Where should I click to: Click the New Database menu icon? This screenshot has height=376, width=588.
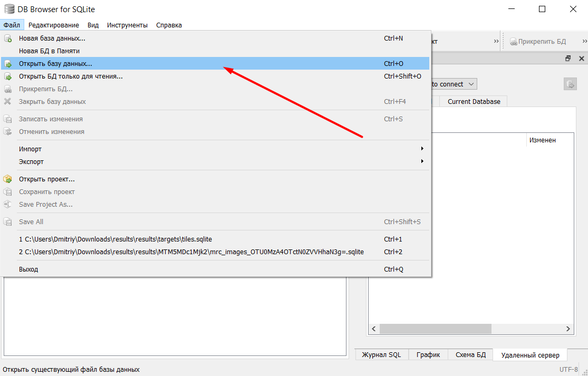click(x=7, y=38)
